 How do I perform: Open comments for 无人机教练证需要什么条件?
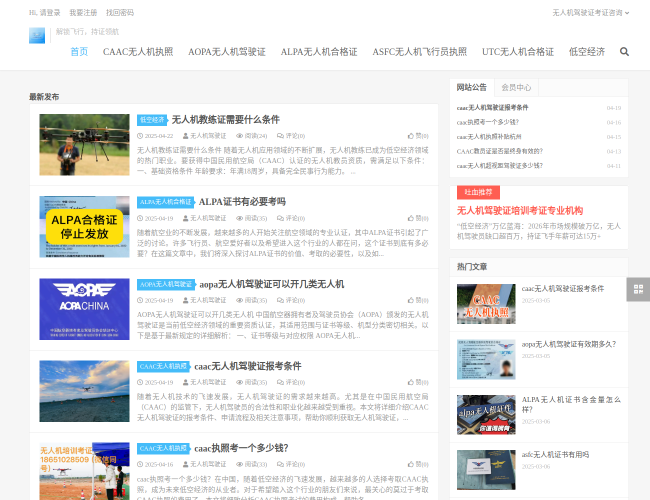pos(291,136)
